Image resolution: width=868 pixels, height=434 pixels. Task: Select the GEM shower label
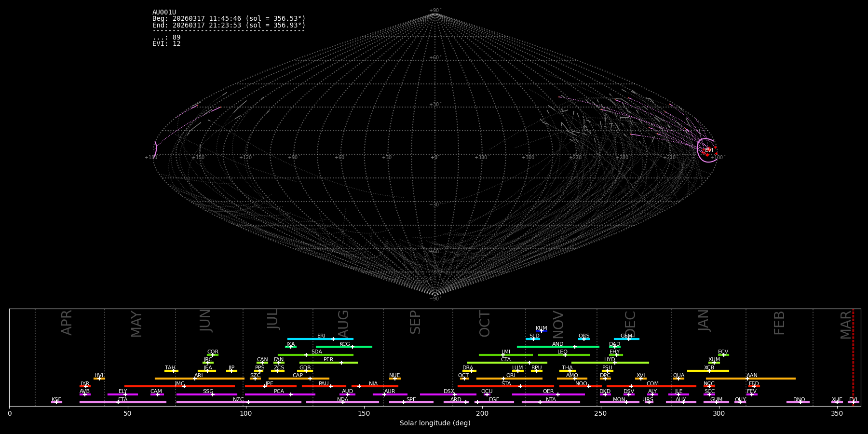click(x=626, y=336)
